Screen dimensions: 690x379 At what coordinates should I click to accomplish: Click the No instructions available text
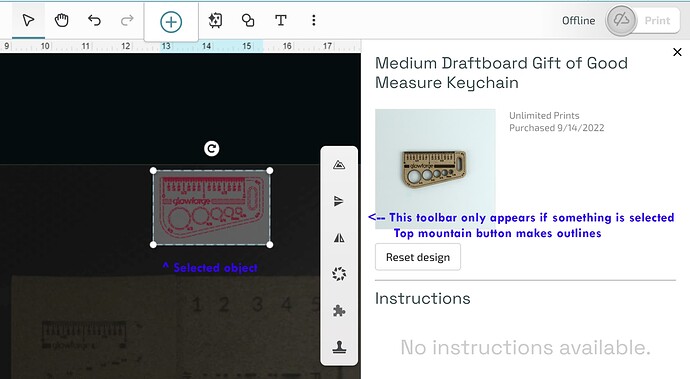point(525,348)
